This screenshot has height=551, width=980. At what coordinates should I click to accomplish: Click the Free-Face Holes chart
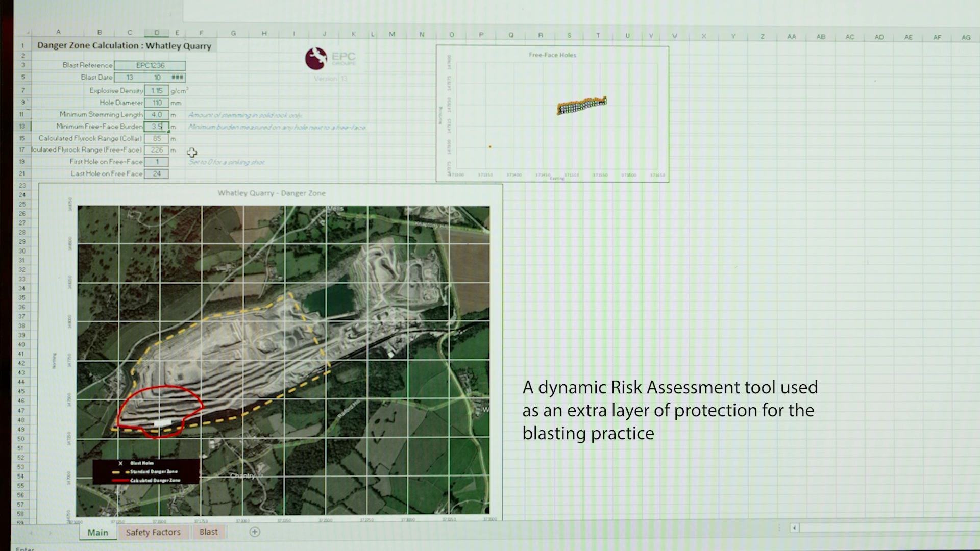tap(552, 113)
